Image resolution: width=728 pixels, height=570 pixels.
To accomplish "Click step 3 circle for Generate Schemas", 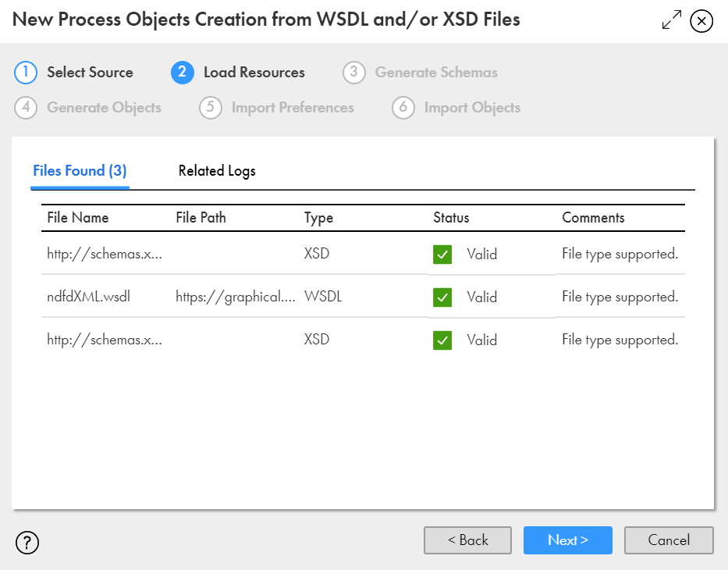I will 353,73.
